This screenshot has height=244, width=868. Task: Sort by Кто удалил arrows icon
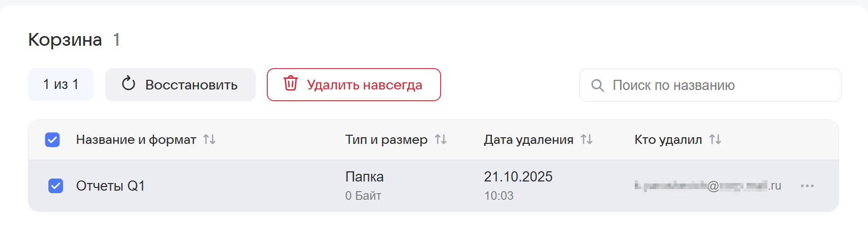(715, 139)
